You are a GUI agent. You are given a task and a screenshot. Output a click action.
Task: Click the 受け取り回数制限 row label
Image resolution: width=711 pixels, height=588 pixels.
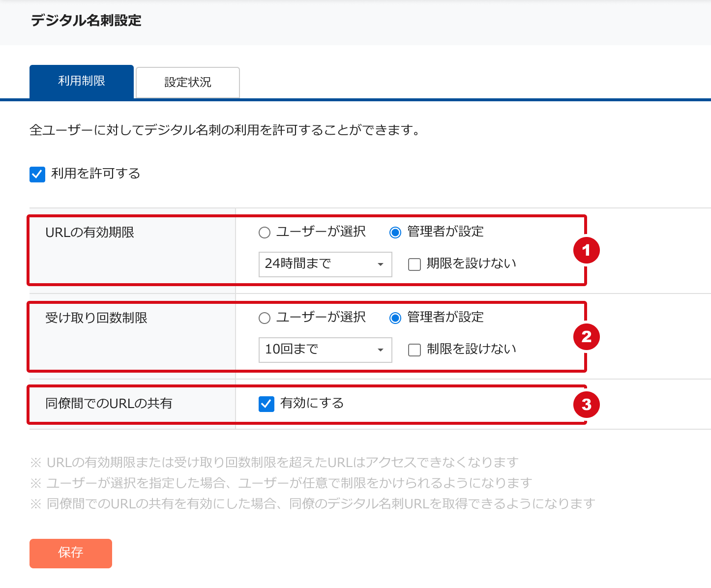(x=96, y=318)
